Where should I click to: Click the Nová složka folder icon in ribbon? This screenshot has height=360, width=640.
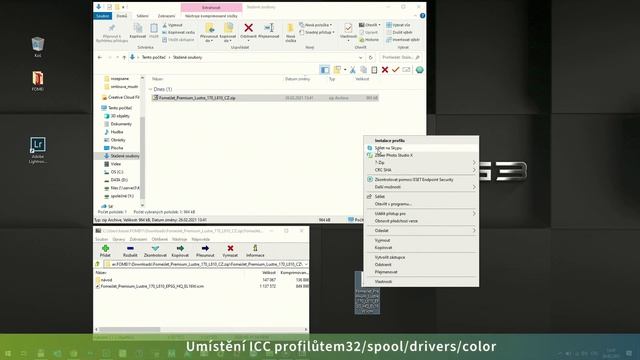coord(291,28)
